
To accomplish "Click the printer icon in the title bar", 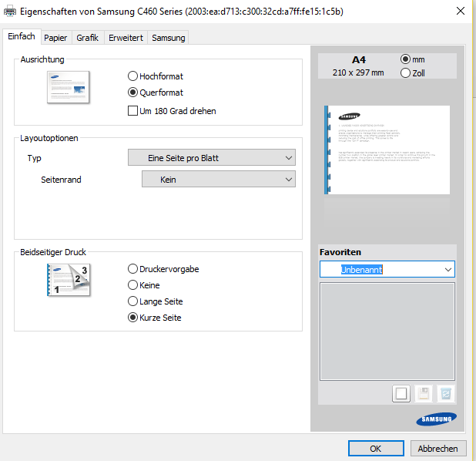I will click(x=10, y=12).
